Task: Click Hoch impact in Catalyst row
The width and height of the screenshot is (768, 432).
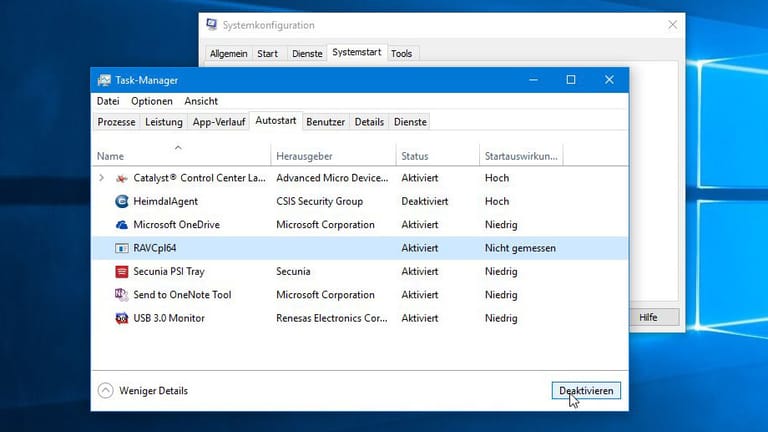Action: 497,178
